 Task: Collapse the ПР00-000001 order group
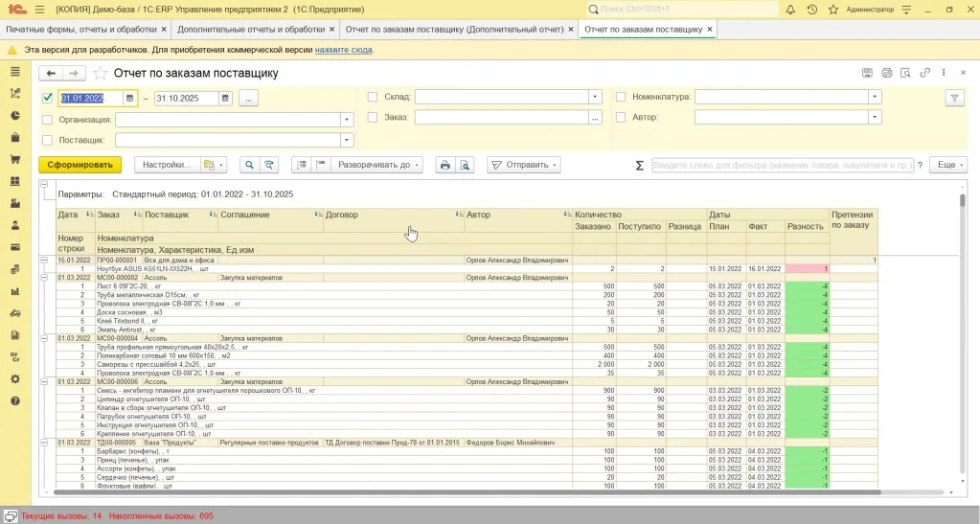pos(44,260)
